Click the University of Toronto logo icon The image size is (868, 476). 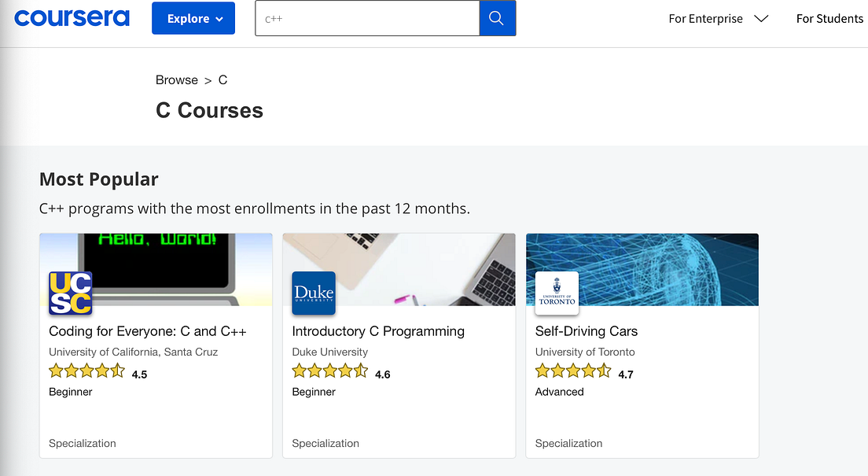pos(557,293)
